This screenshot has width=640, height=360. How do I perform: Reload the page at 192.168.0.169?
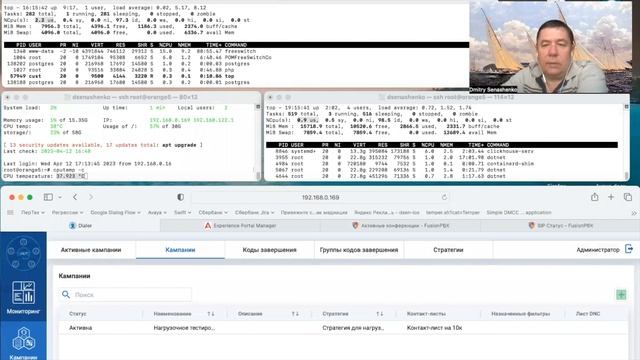point(444,197)
